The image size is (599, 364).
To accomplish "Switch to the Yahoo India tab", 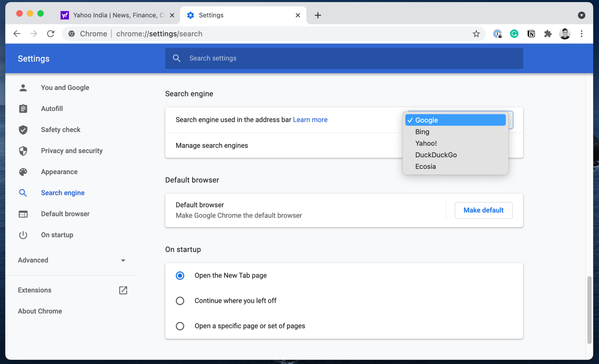I will click(117, 15).
